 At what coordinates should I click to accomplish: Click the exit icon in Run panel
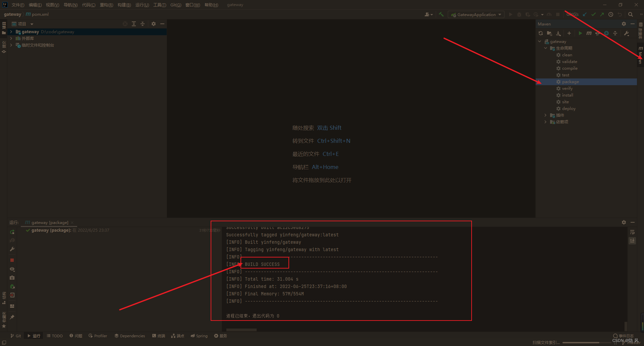(x=12, y=295)
